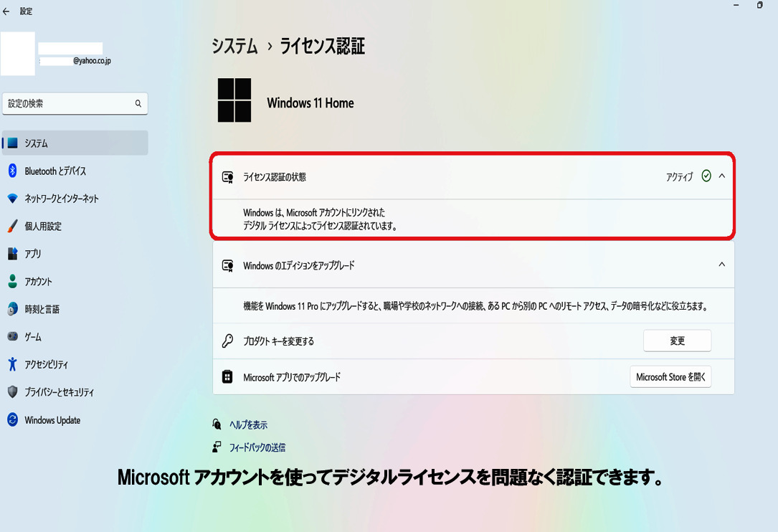
Task: Open ネットワークとインターネット settings
Action: point(75,199)
